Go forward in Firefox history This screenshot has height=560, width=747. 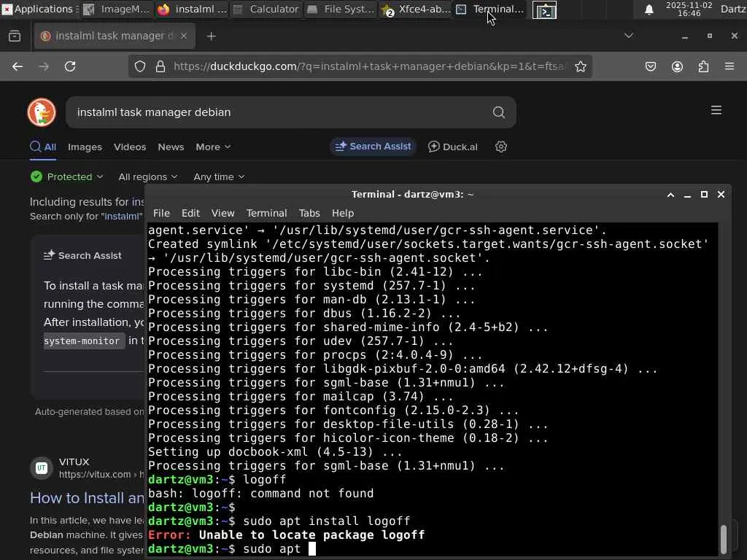click(x=44, y=66)
